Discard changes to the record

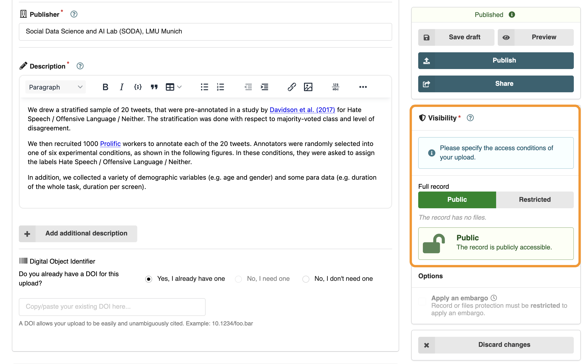[496, 345]
